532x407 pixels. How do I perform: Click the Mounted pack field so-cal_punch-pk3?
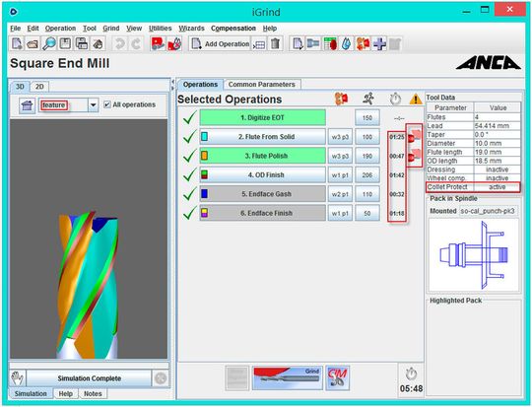click(x=489, y=211)
